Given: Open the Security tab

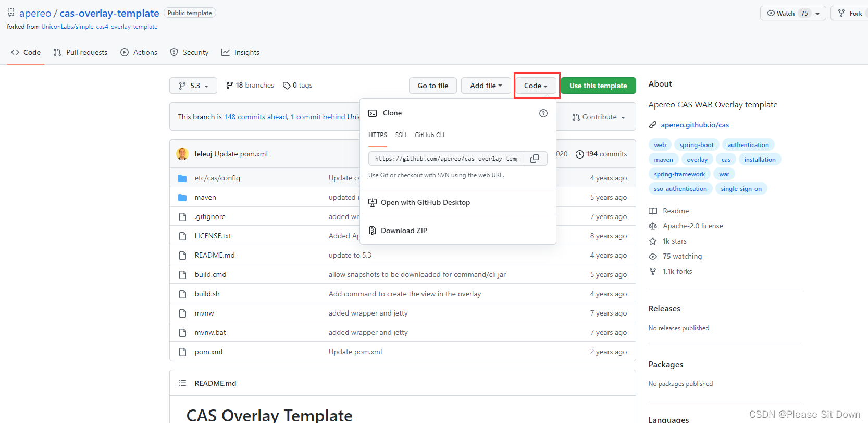Looking at the screenshot, I should click(189, 52).
